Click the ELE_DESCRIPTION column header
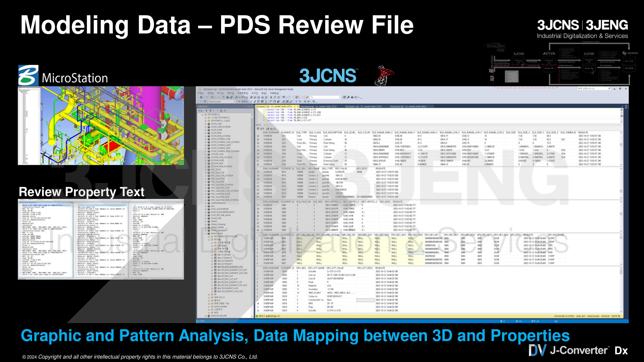The width and height of the screenshot is (644, 362). [333, 132]
